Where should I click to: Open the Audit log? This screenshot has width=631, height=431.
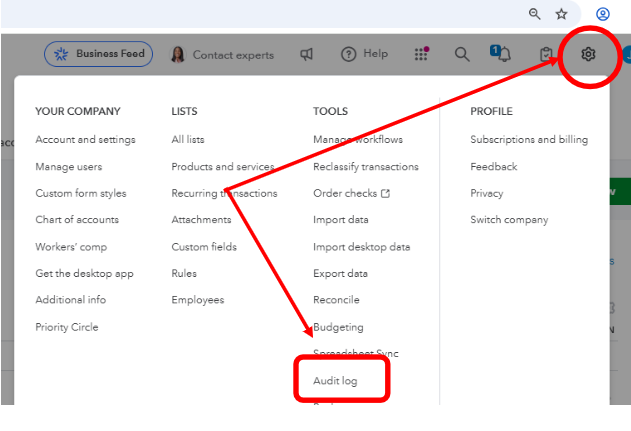coord(335,381)
